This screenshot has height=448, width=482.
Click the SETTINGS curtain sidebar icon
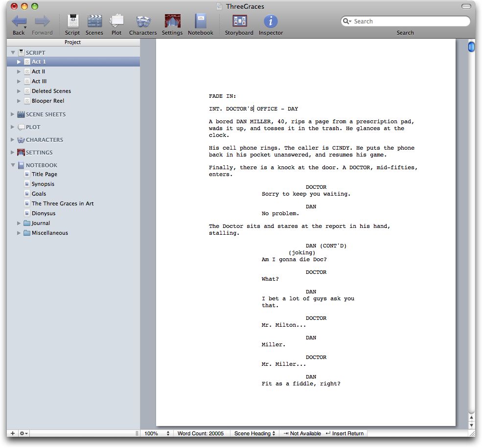[x=21, y=153]
